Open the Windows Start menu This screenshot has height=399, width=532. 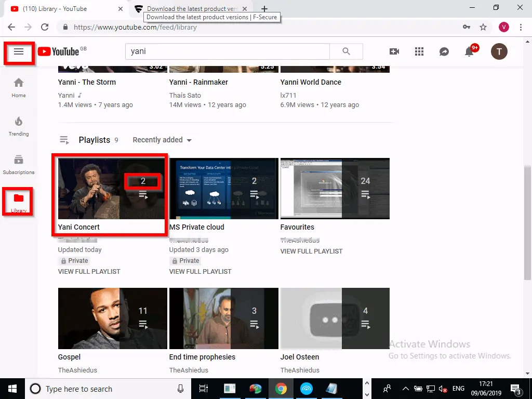12,389
